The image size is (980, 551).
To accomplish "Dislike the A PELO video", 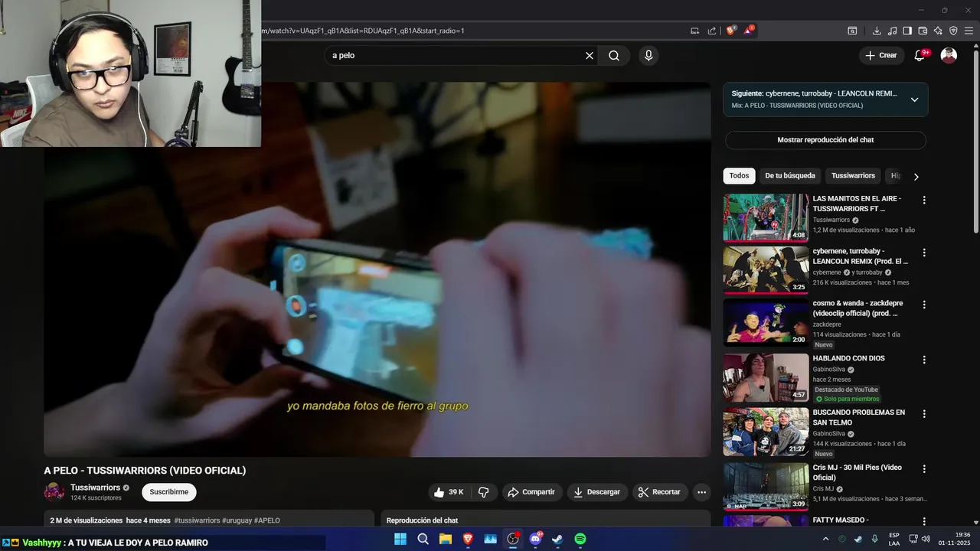I will click(484, 492).
